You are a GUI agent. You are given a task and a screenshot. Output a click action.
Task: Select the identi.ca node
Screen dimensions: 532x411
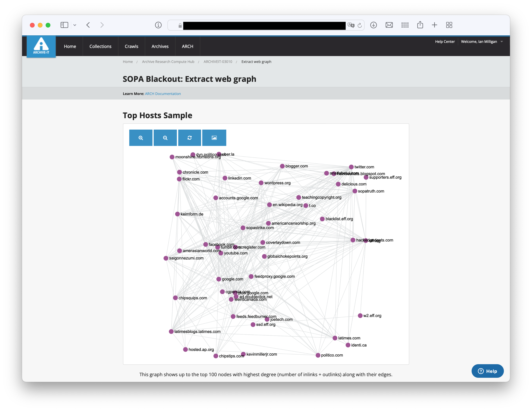click(x=348, y=345)
